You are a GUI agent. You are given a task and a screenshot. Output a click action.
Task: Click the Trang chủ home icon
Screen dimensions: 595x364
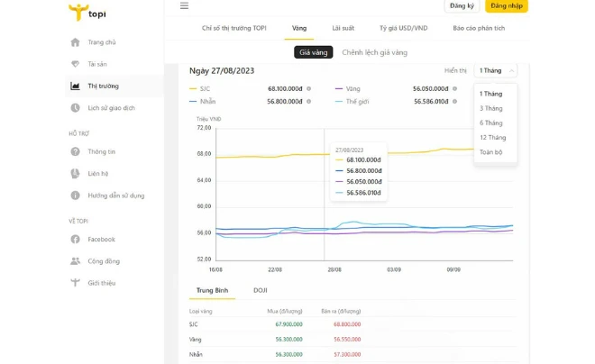point(75,42)
